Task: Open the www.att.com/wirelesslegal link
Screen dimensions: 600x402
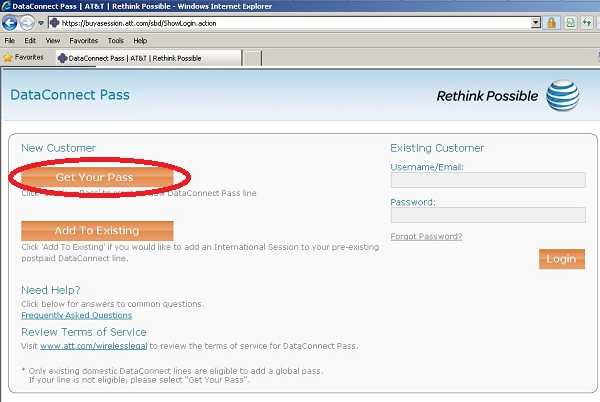Action: tap(93, 346)
